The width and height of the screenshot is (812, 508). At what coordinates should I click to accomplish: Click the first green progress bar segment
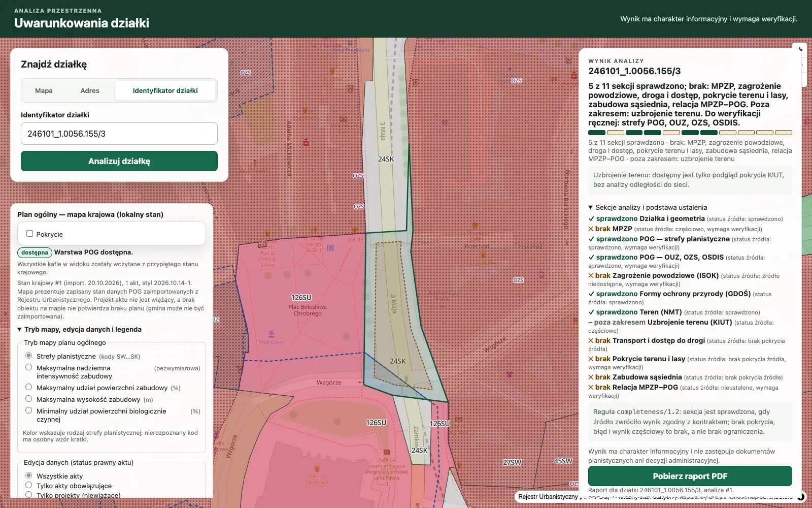pos(597,133)
